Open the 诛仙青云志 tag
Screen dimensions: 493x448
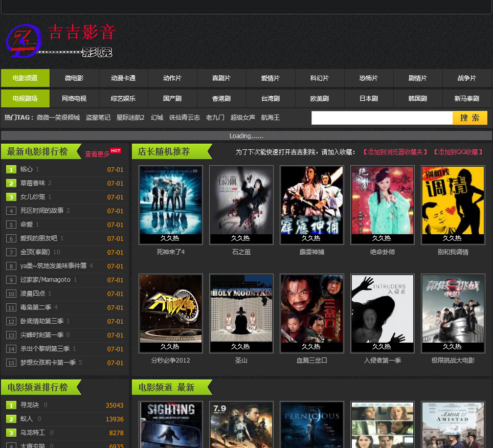click(185, 118)
